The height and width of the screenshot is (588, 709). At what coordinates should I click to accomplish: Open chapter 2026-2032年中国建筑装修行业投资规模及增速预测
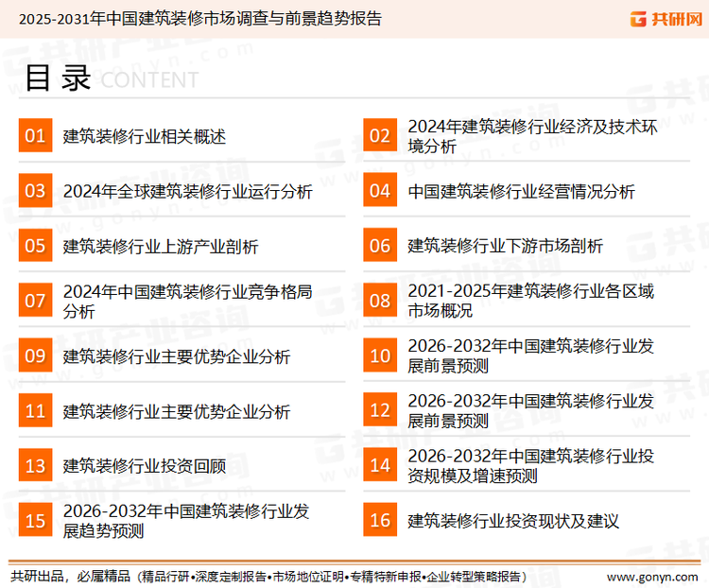click(x=531, y=466)
